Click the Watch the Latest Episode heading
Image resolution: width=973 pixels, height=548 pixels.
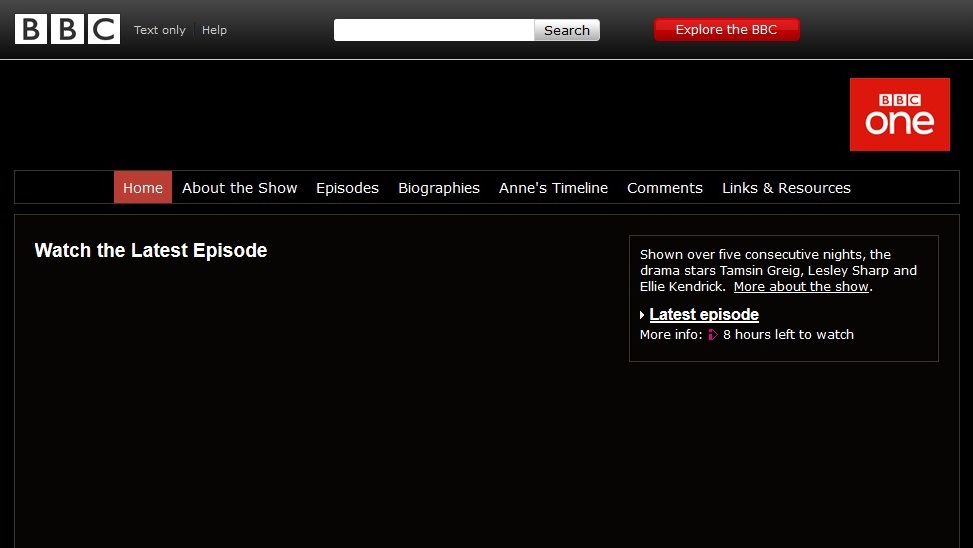(x=151, y=250)
